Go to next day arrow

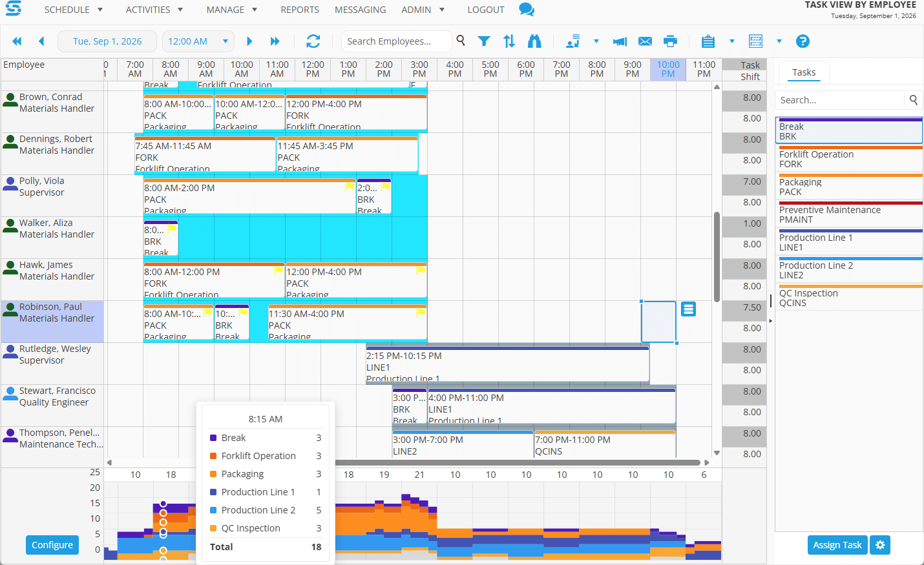(249, 41)
